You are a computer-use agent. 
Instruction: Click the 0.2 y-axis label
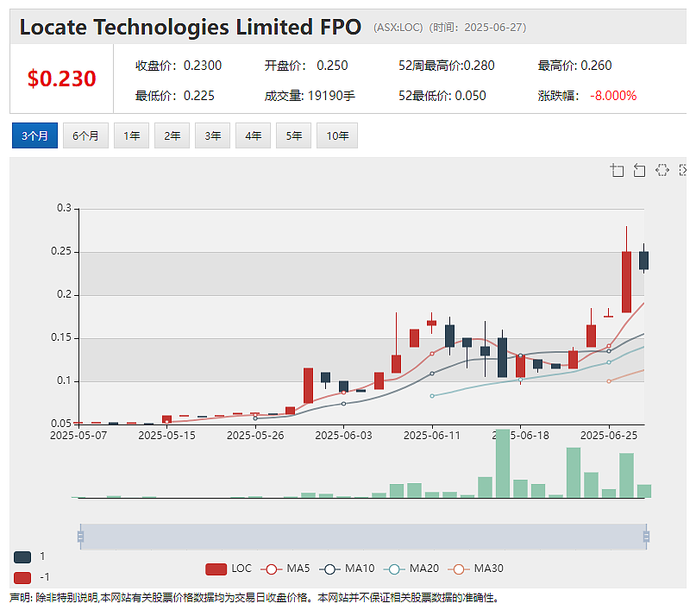[x=64, y=294]
